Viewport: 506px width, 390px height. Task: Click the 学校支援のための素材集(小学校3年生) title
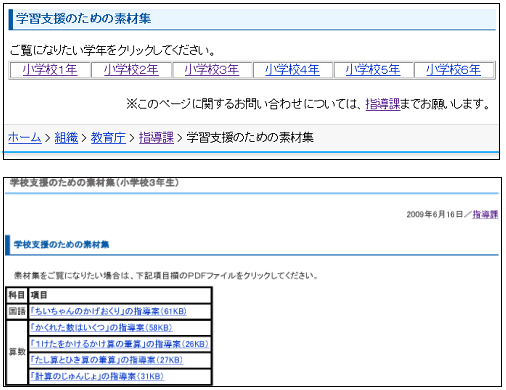point(94,183)
